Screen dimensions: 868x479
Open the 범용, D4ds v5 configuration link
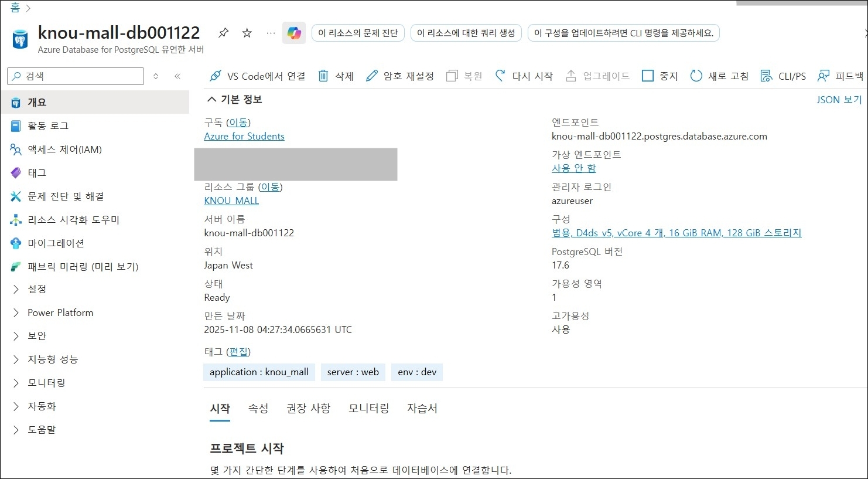[676, 233]
